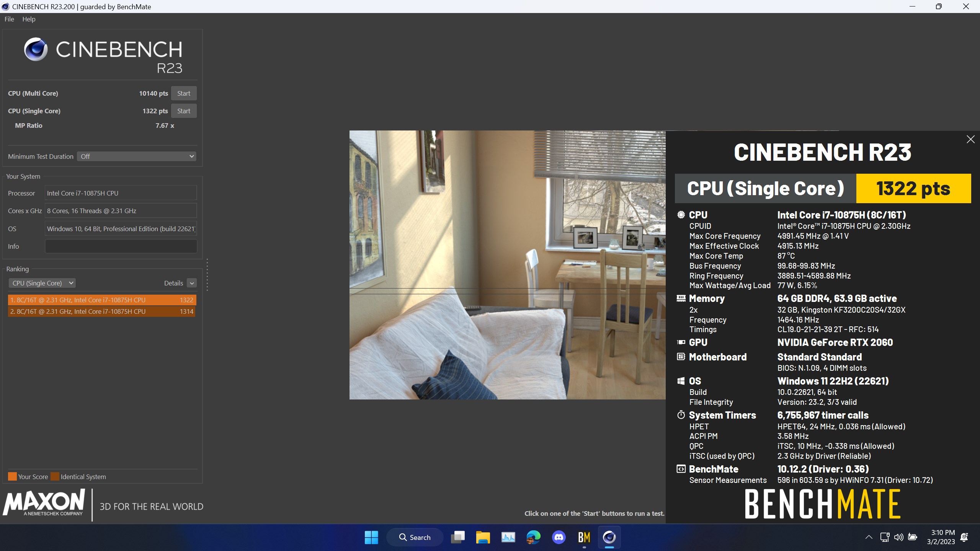Click Cinebench icon in taskbar
This screenshot has width=980, height=551.
pos(609,537)
